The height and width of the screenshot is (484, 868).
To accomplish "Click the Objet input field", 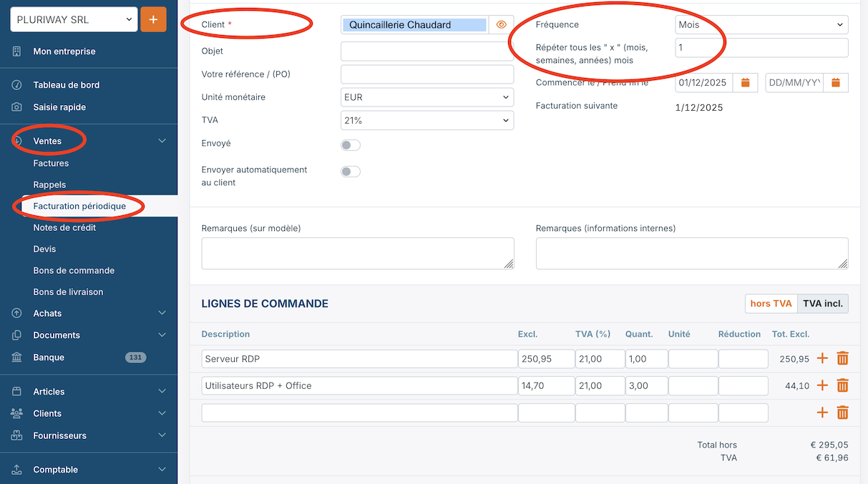I will [x=427, y=51].
